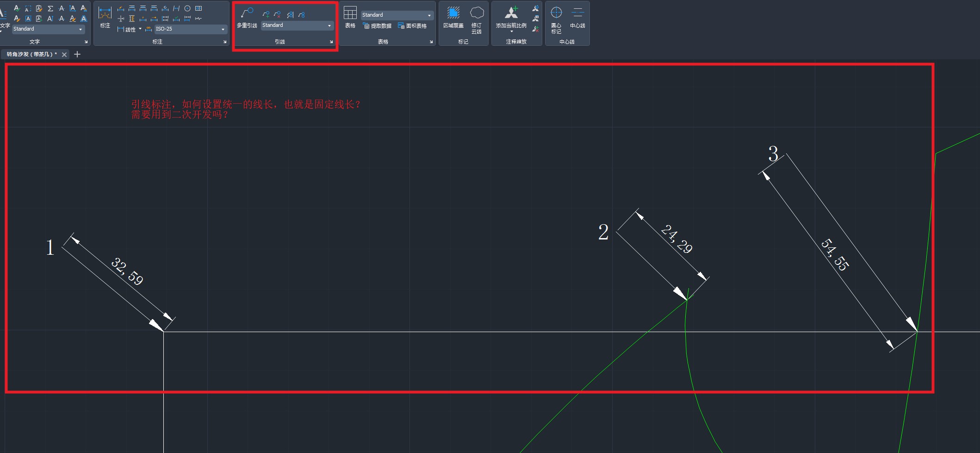Screen dimensions: 980x453
Task: Click the red note text about 引线标注
Action: (x=246, y=109)
